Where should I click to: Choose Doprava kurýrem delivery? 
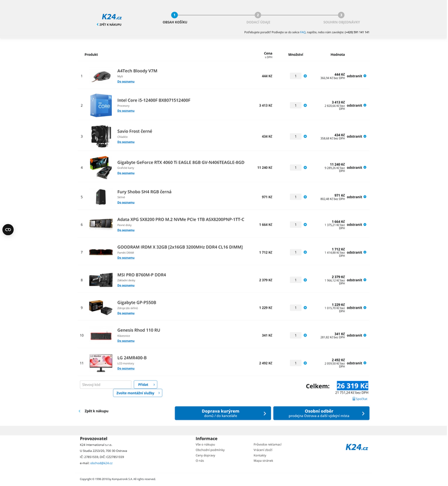223,414
